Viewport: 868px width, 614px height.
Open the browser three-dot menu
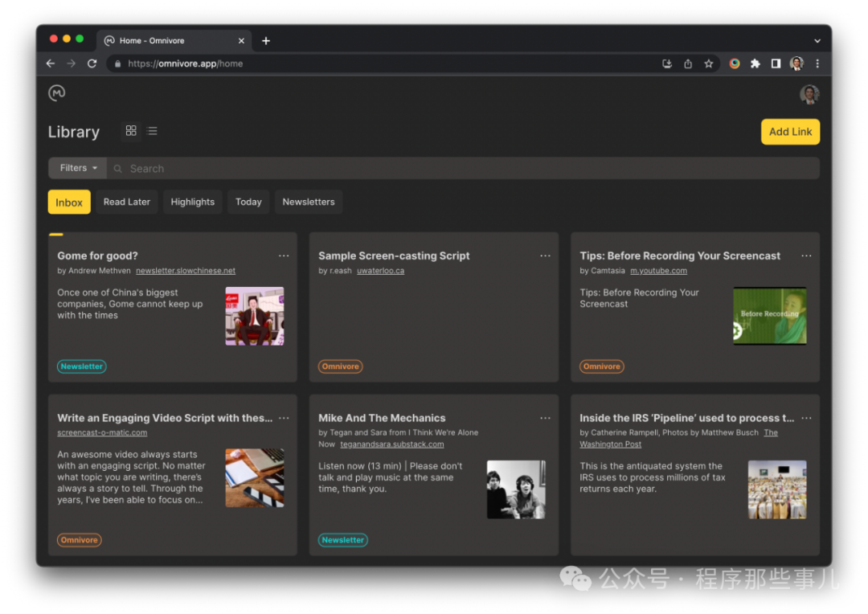pyautogui.click(x=817, y=63)
